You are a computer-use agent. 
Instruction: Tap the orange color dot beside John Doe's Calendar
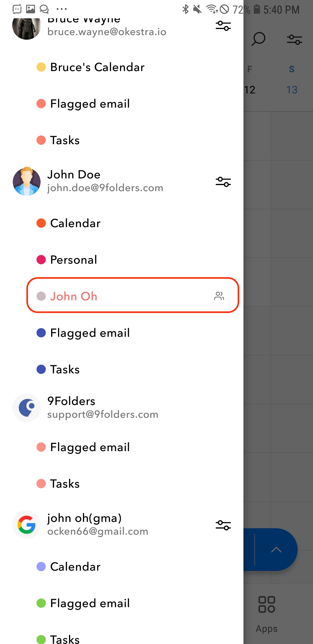pos(41,223)
